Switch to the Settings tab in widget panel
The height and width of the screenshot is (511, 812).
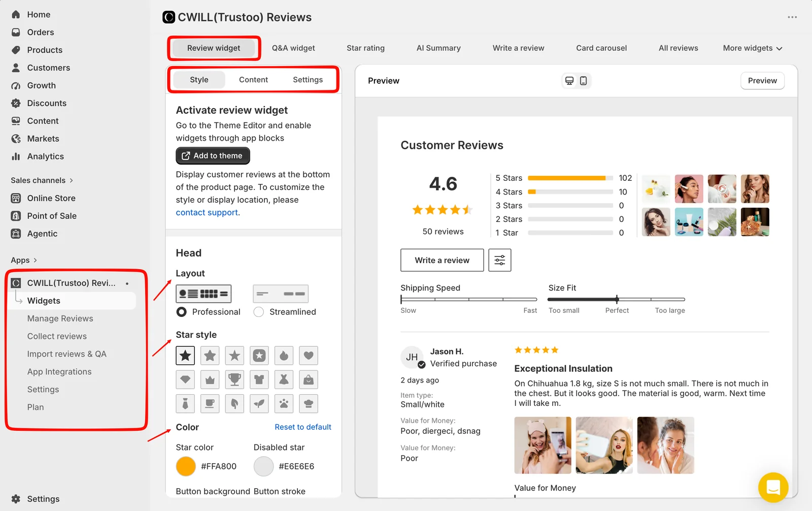click(308, 80)
